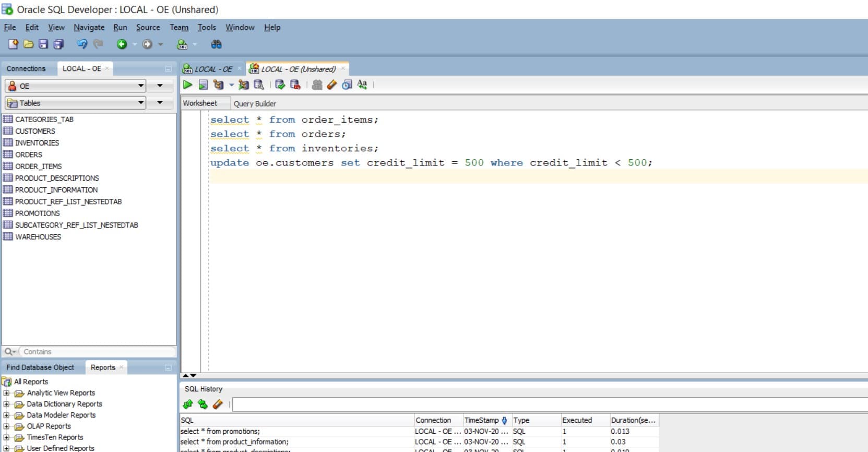Sort SQL History by the Duration column
This screenshot has width=868, height=452.
coord(634,420)
